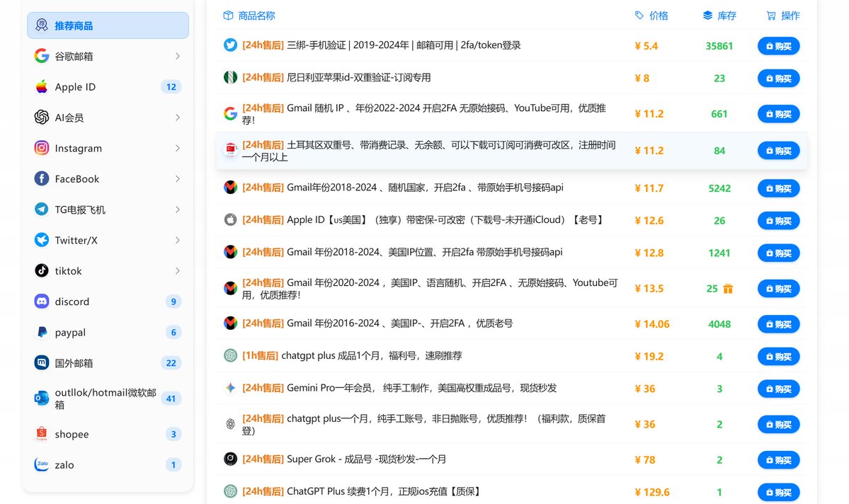Click the TikTok icon in sidebar
The height and width of the screenshot is (504, 849).
42,270
